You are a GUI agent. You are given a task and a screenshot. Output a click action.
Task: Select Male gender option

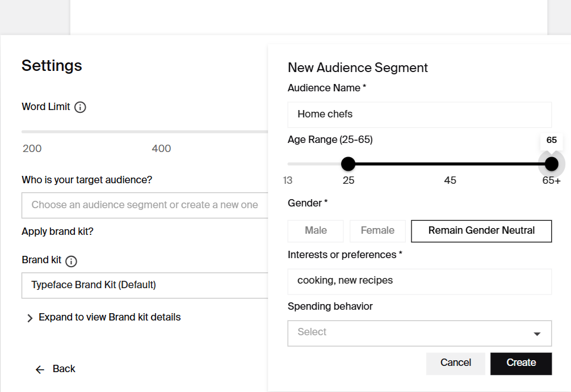(x=316, y=231)
